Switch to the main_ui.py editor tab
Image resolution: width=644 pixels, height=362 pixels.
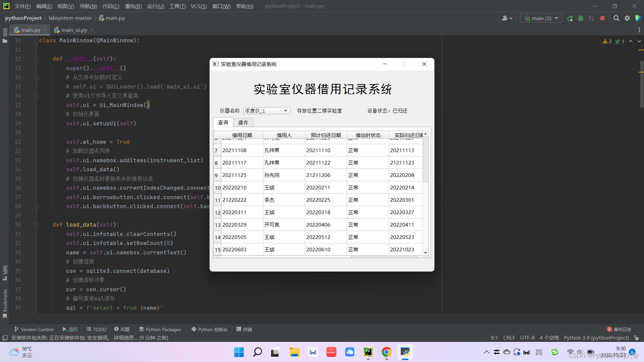point(74,30)
